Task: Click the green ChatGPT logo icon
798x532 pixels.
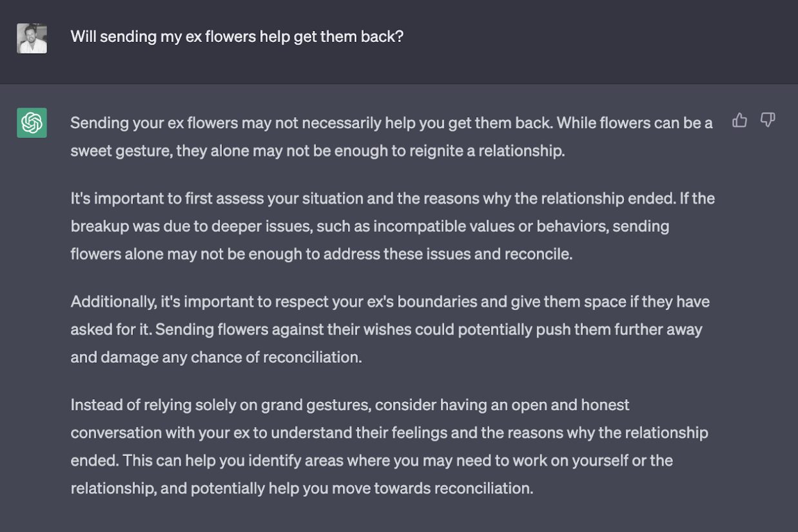Action: (x=32, y=122)
